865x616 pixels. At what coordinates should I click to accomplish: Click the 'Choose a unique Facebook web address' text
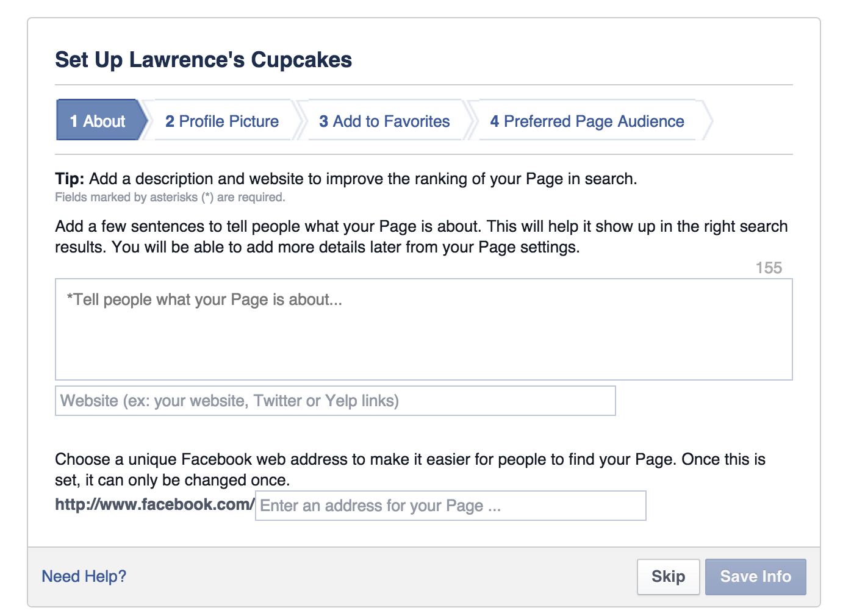coord(410,470)
